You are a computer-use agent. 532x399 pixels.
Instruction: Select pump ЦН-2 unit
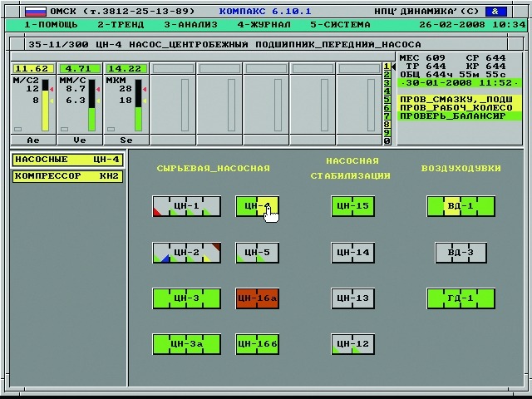[x=186, y=253]
